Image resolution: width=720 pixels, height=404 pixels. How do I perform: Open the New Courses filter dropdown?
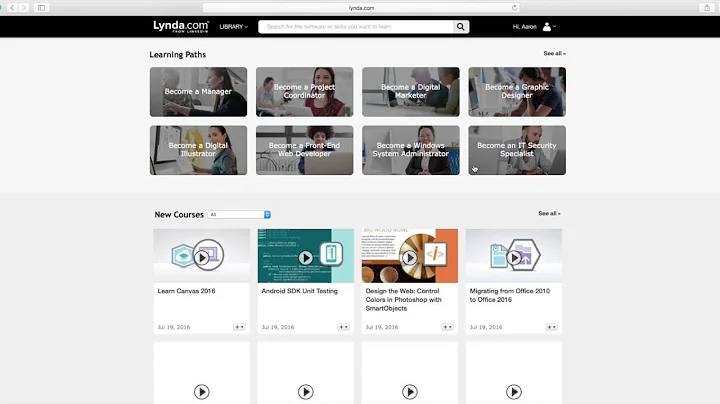[x=239, y=214]
